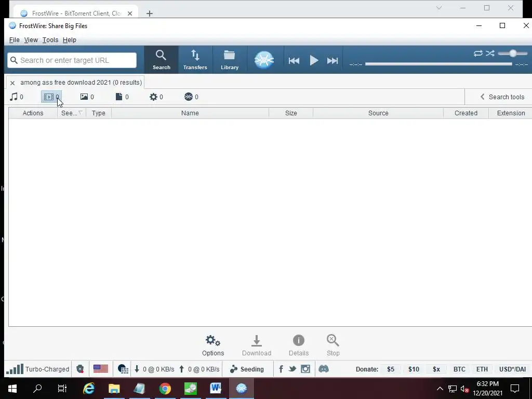532x399 pixels.
Task: Sort results by the Extension column
Action: click(511, 113)
